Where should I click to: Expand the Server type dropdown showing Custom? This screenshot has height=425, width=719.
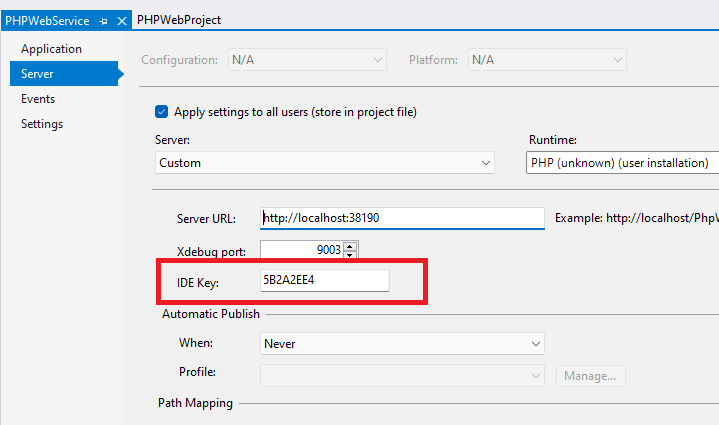coord(325,163)
